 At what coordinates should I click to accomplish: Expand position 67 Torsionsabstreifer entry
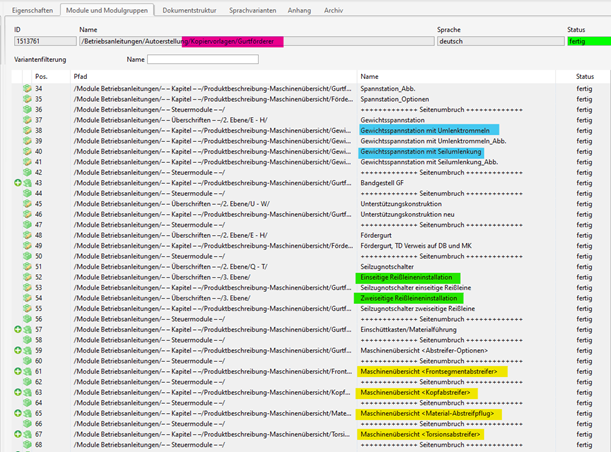[18, 434]
